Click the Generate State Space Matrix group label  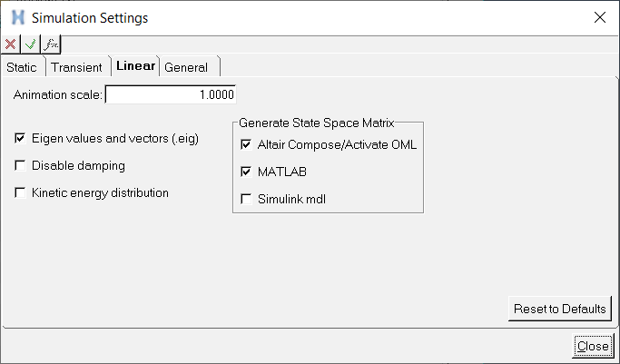[x=316, y=123]
